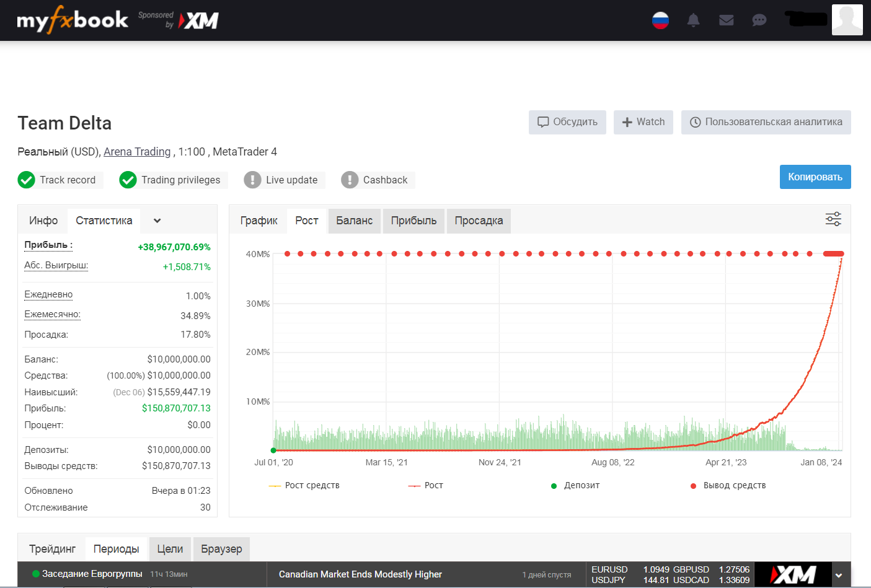Image resolution: width=871 pixels, height=588 pixels.
Task: Toggle Рост средств legend series
Action: pyautogui.click(x=304, y=485)
